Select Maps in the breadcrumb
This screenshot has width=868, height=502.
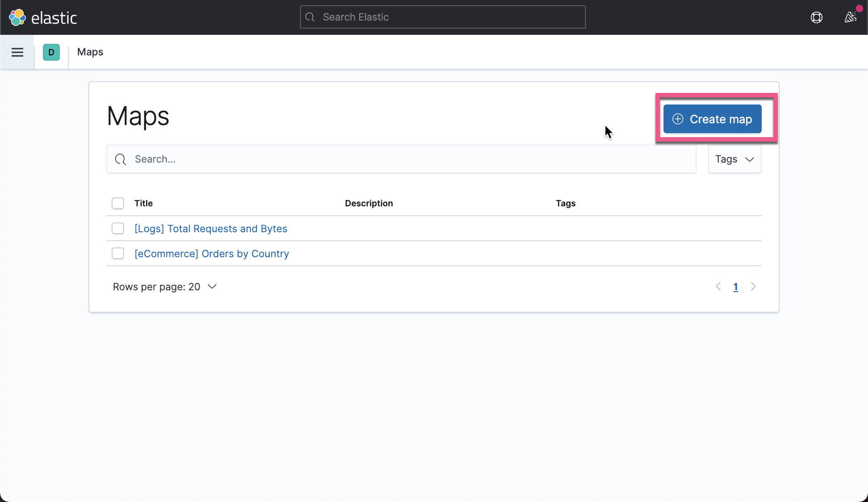pyautogui.click(x=90, y=52)
